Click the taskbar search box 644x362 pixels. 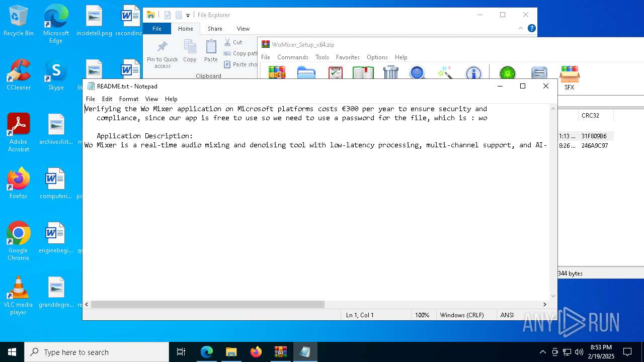97,352
